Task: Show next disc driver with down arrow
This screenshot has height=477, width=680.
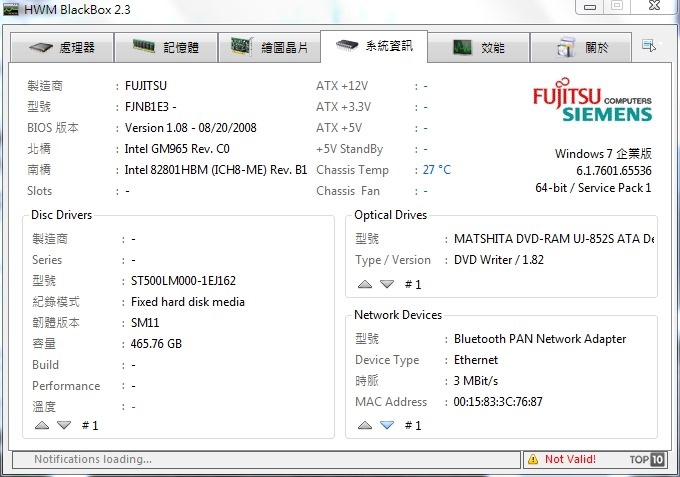Action: [64, 425]
